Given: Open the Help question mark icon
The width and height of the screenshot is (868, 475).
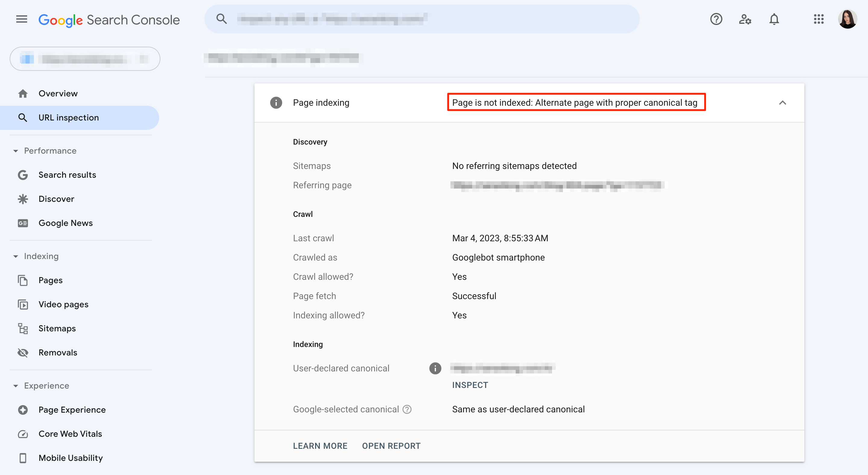Looking at the screenshot, I should click(716, 19).
